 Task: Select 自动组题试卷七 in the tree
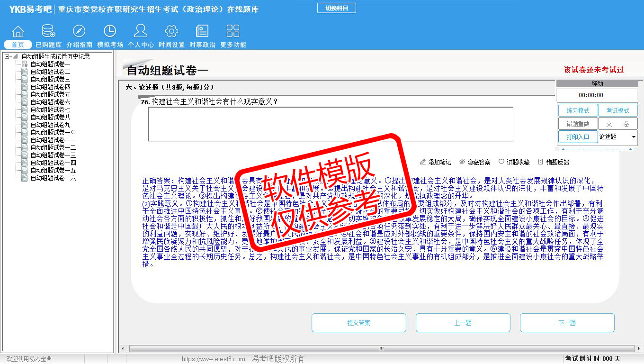(x=50, y=109)
